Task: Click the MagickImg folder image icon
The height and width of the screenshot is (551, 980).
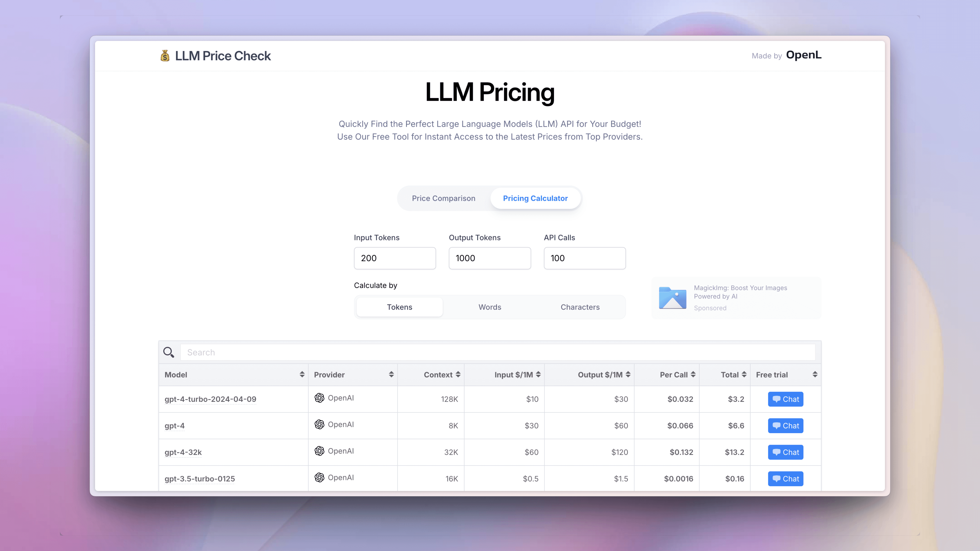Action: click(672, 298)
